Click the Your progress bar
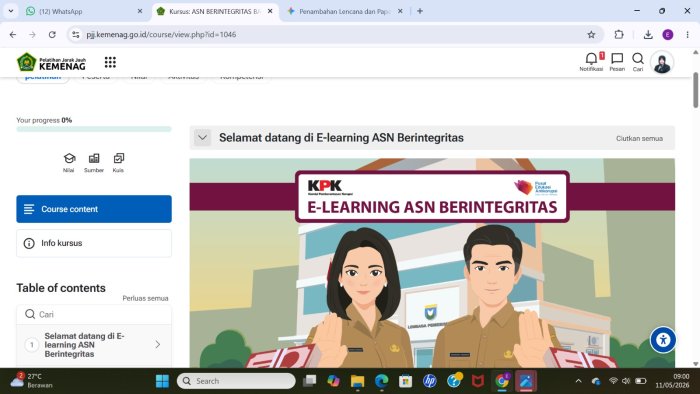This screenshot has width=700, height=394. (94, 129)
